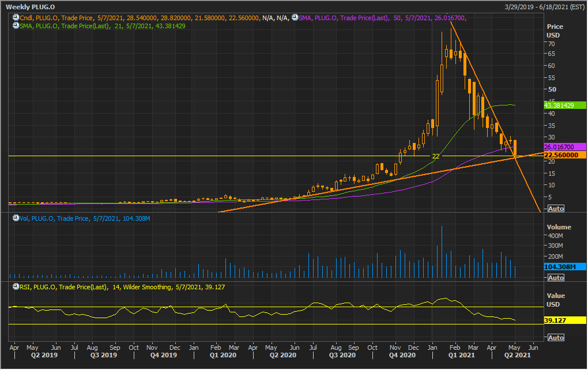Click the green 43.381429 price tag
Screen dimensions: 588x370
pyautogui.click(x=565, y=105)
